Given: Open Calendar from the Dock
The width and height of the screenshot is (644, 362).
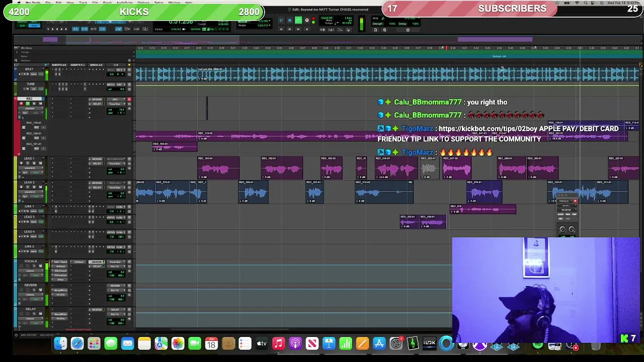Looking at the screenshot, I should [x=211, y=344].
